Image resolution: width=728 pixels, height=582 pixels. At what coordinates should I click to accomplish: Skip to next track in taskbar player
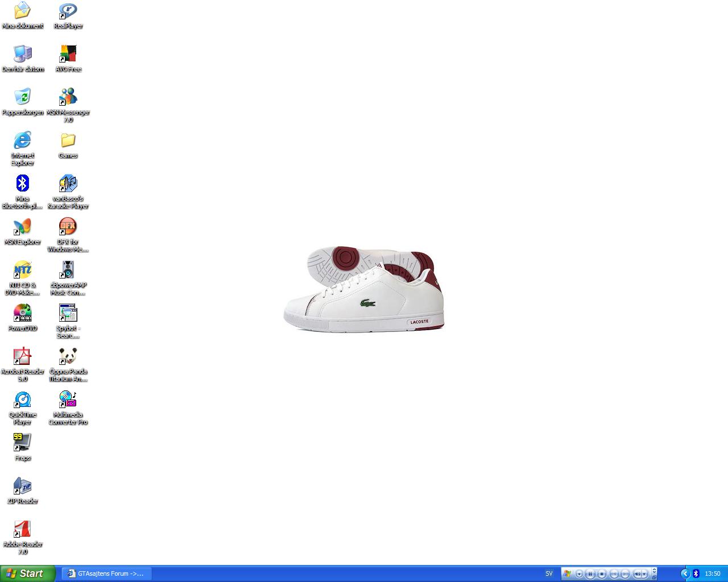coord(625,573)
